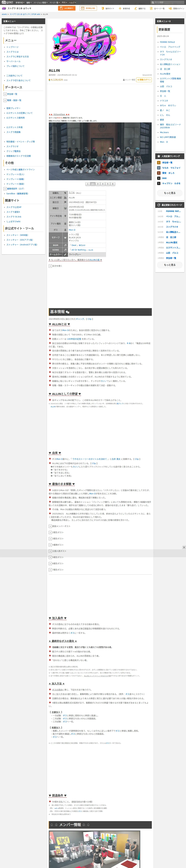Click the 登録/ログイン button below the title
This screenshot has width=186, height=868.
tap(144, 80)
